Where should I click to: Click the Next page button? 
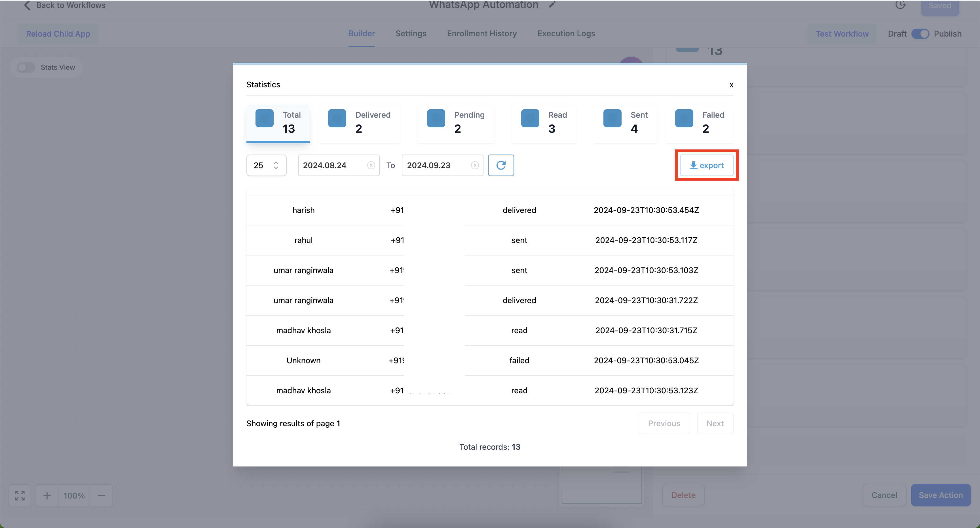[x=715, y=423]
